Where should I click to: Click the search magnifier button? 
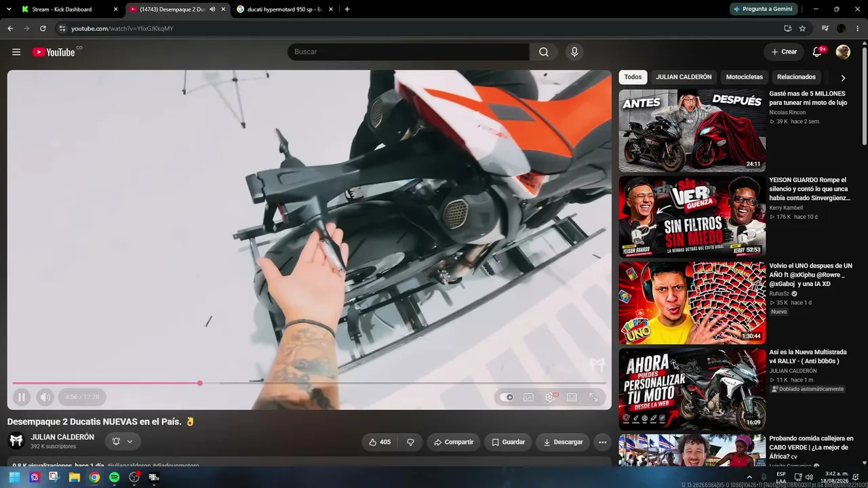tap(544, 52)
